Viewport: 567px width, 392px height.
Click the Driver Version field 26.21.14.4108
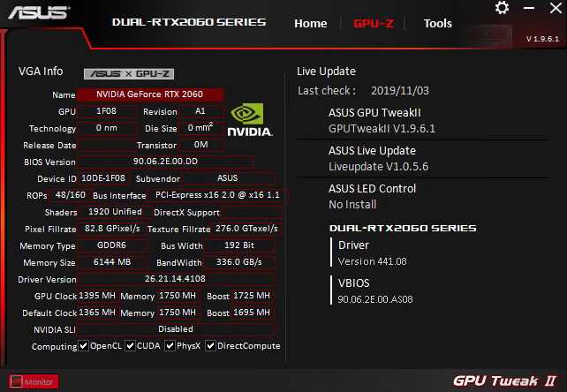point(176,279)
